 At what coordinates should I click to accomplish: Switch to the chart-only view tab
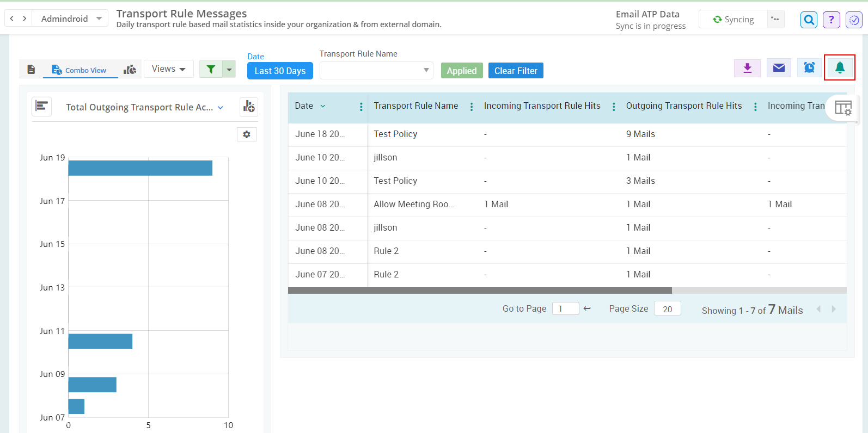click(130, 70)
